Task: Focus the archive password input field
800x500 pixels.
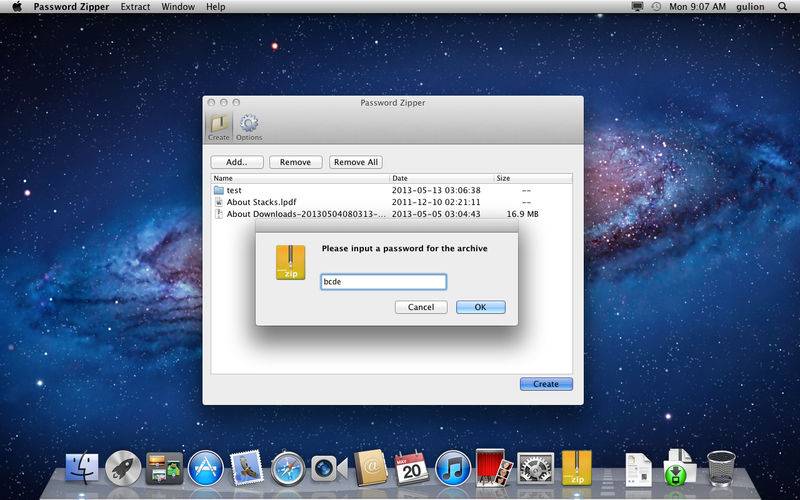Action: (x=384, y=282)
